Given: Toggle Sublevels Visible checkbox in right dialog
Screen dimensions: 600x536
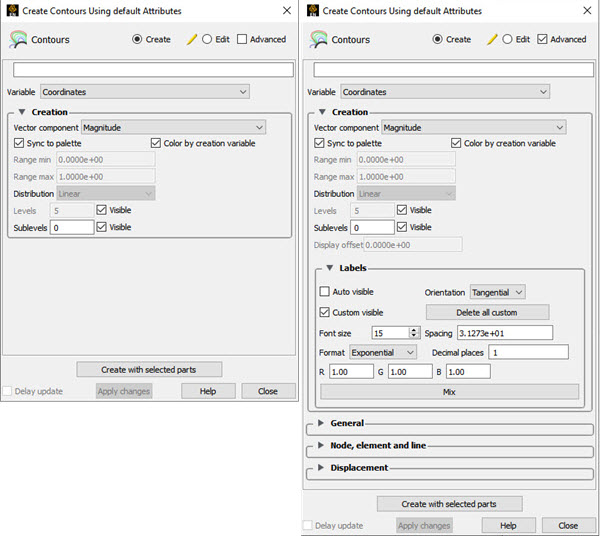Looking at the screenshot, I should coord(402,227).
